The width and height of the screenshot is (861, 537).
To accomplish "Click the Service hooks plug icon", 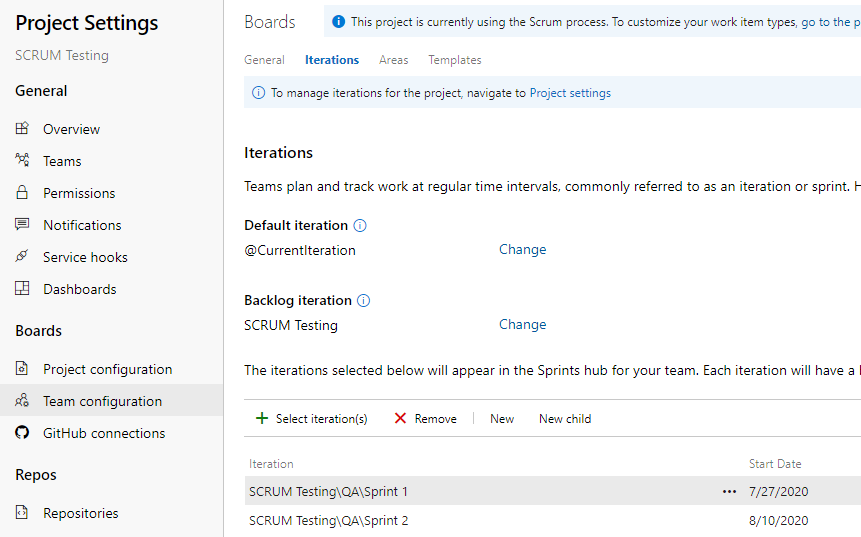I will coord(22,256).
